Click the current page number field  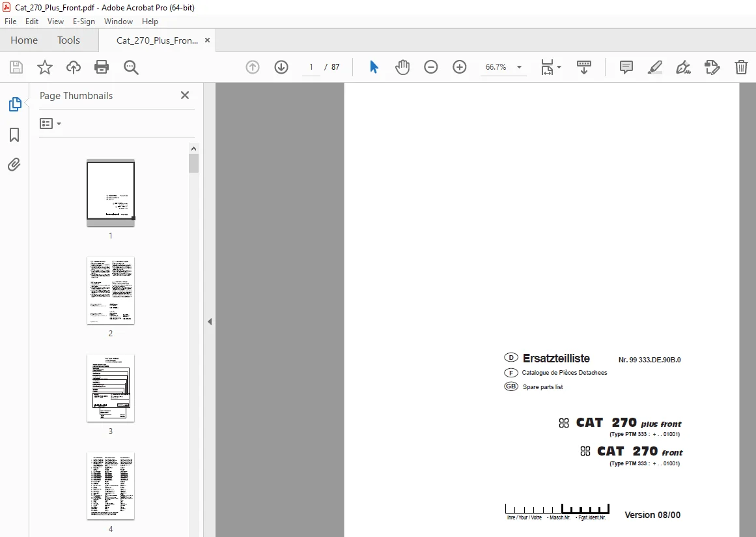[x=311, y=67]
